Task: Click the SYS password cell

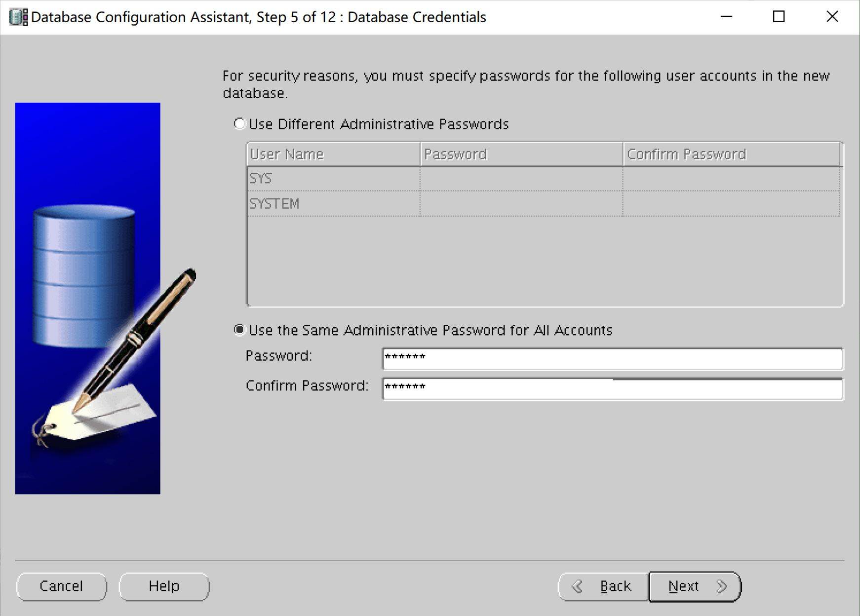Action: coord(521,179)
